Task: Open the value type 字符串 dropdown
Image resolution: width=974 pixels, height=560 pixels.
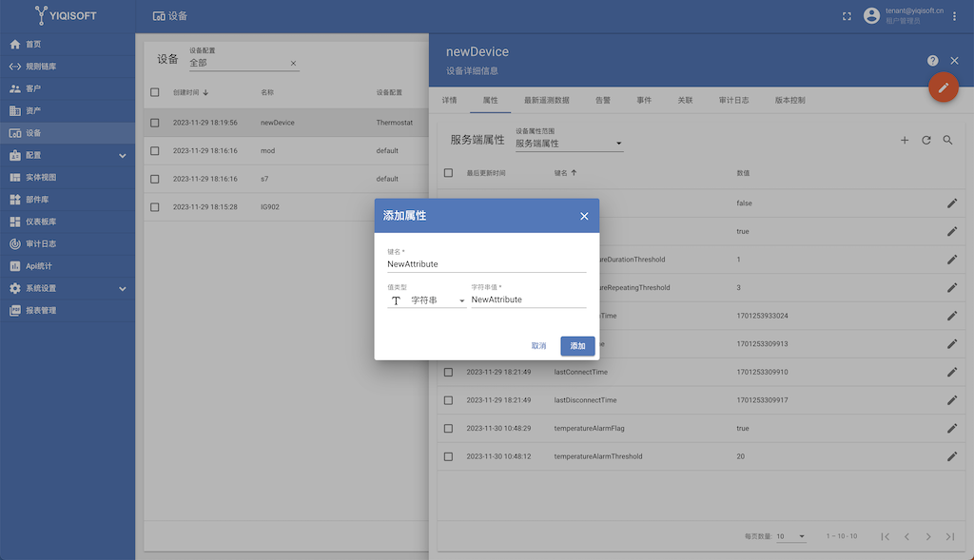Action: [427, 300]
